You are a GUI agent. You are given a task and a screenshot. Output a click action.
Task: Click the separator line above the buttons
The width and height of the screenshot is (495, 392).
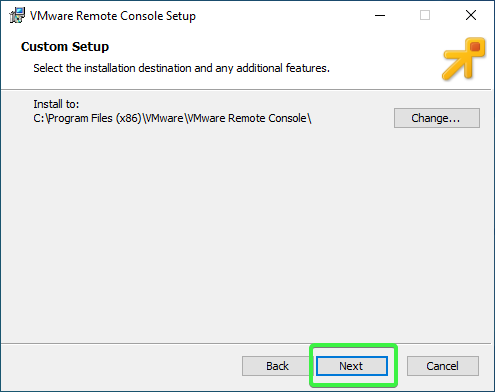coord(246,343)
